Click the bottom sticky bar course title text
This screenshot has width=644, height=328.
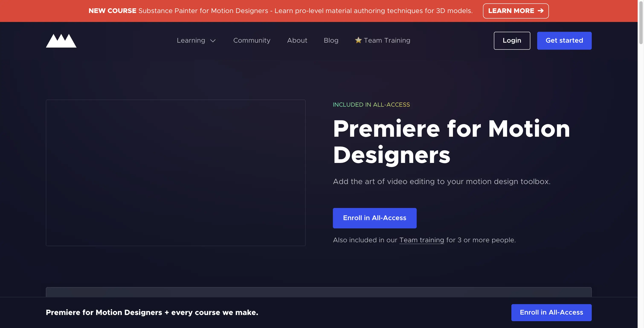(x=152, y=312)
